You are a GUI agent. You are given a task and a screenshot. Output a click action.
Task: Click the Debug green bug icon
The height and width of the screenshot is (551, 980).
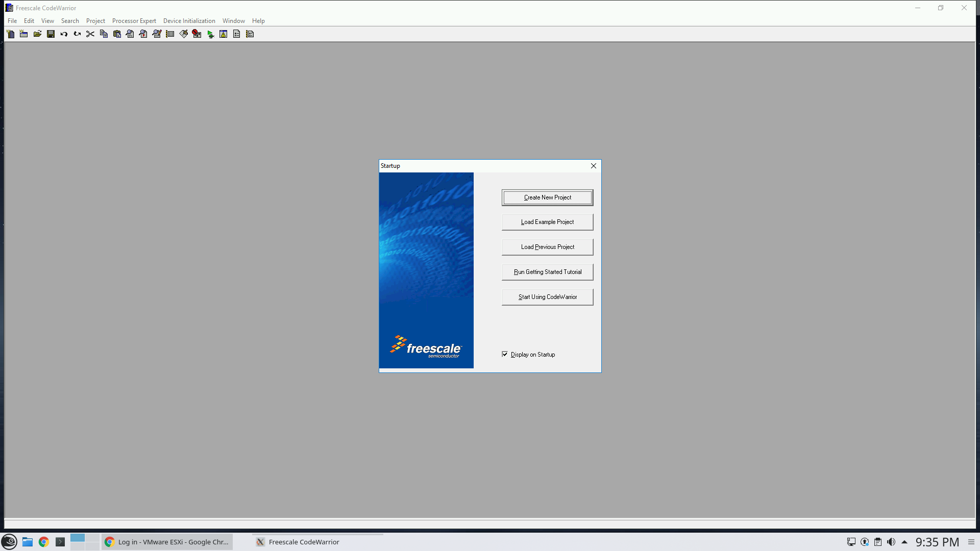(x=210, y=34)
